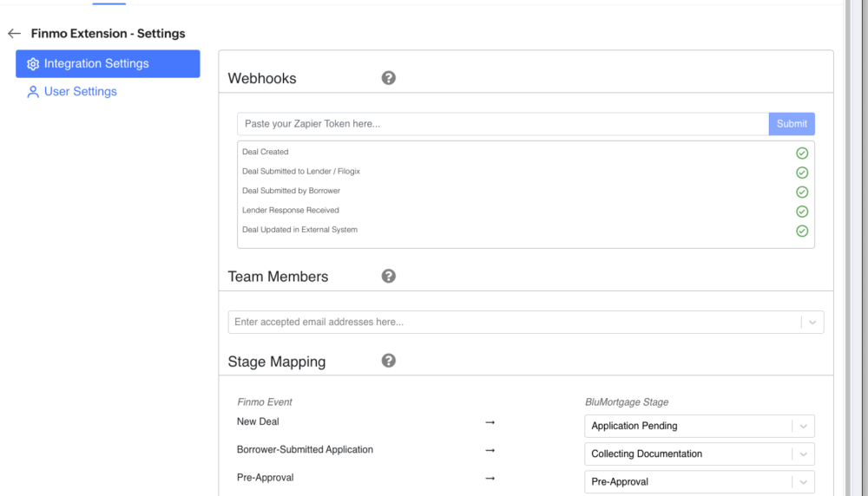The height and width of the screenshot is (496, 868).
Task: Click the back arrow beside Finmo Extension
Action: (x=14, y=34)
